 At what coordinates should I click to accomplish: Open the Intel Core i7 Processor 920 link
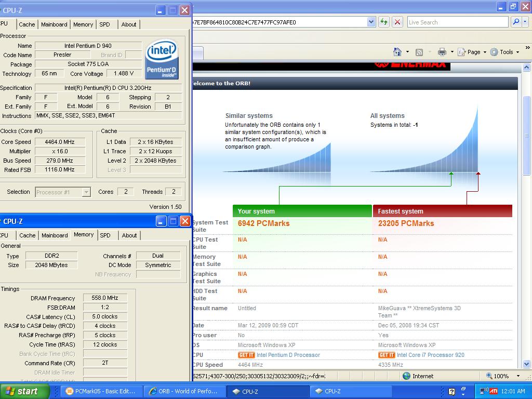click(431, 355)
